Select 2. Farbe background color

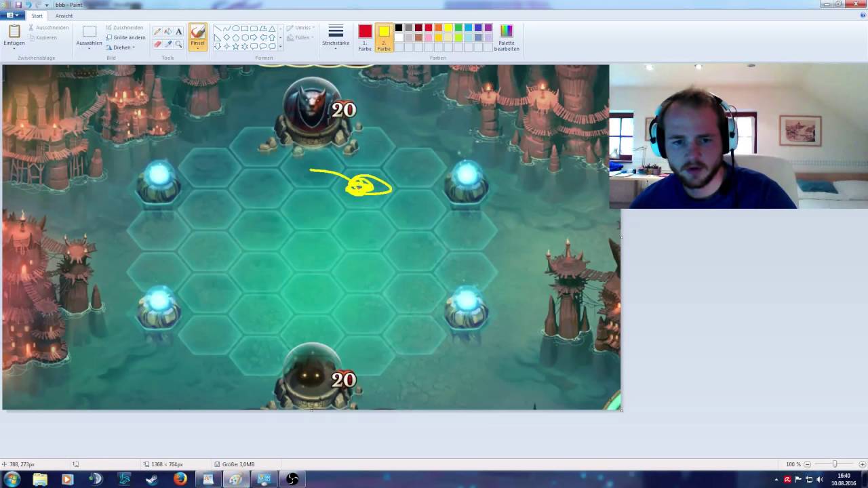[384, 38]
